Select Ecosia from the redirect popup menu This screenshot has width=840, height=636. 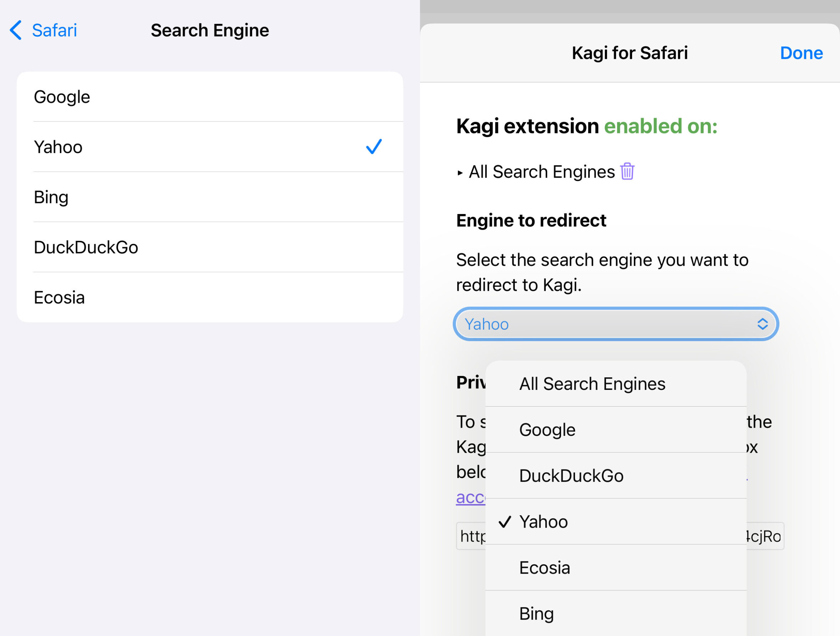tap(545, 568)
